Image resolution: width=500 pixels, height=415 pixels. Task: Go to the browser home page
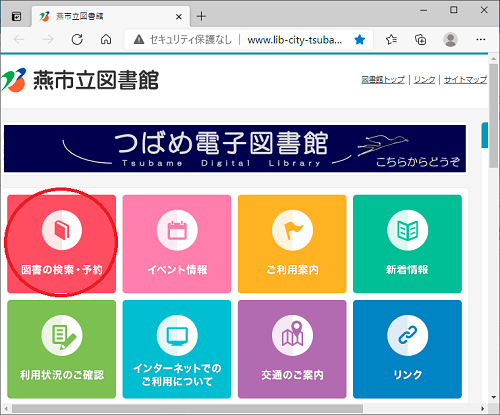pos(106,40)
